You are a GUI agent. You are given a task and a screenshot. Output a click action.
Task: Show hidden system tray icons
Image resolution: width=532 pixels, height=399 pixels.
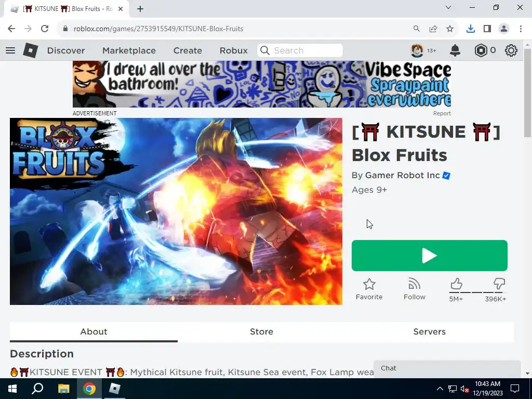pos(440,389)
